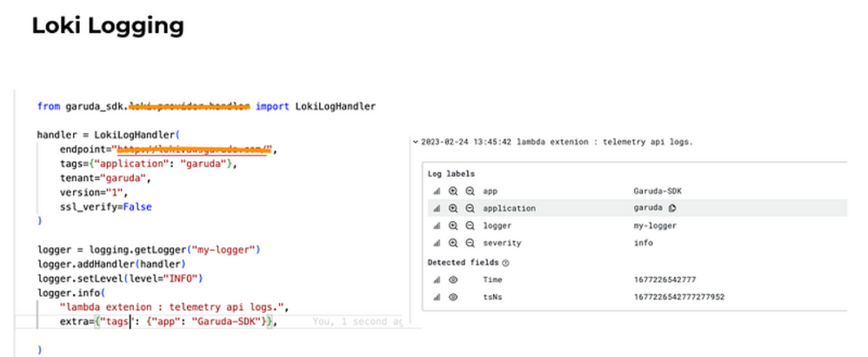Show ad-hoc statistics for Time field
868x357 pixels.
(x=437, y=280)
